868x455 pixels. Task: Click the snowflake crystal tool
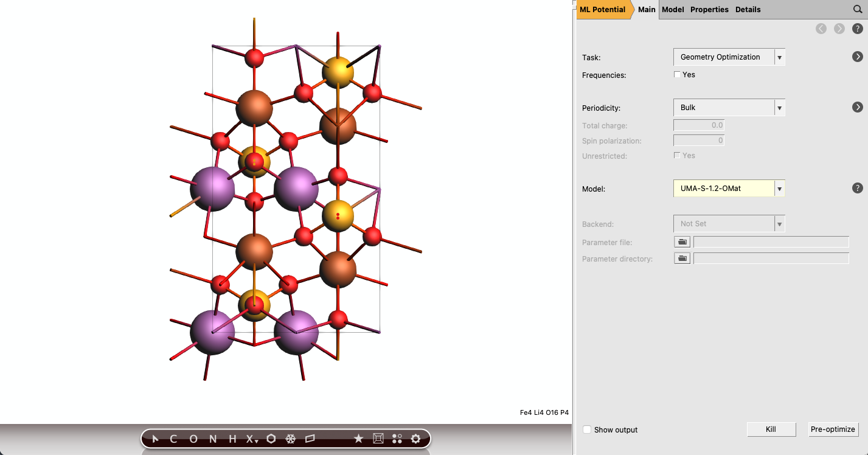pos(291,439)
